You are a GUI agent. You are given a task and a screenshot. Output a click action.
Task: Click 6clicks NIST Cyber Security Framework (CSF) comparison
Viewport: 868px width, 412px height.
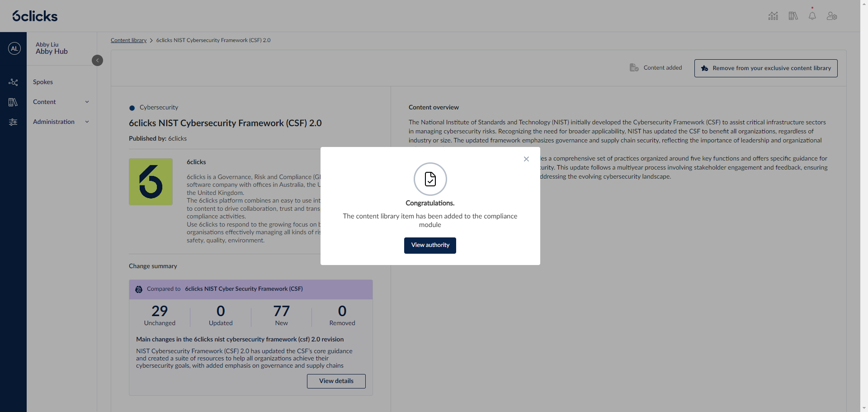244,289
